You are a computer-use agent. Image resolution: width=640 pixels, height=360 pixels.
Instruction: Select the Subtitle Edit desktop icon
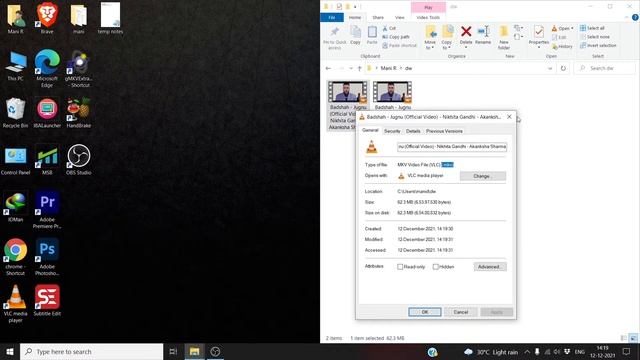coord(47,301)
